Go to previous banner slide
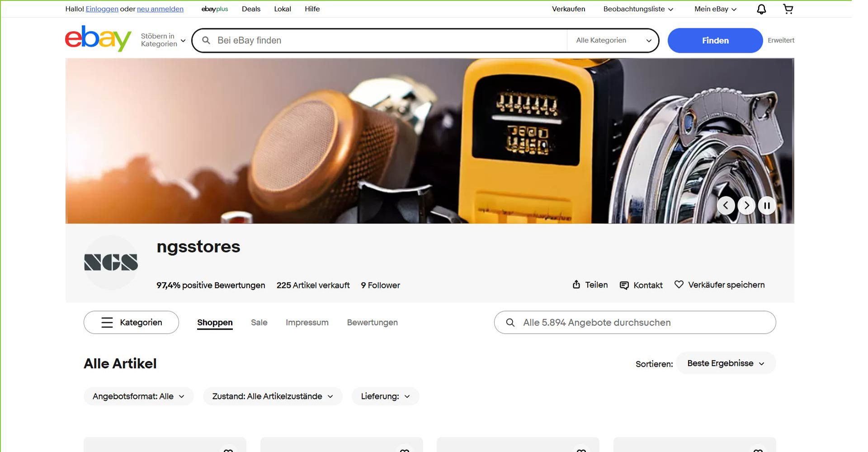Screen dimensions: 868x452 pyautogui.click(x=726, y=206)
